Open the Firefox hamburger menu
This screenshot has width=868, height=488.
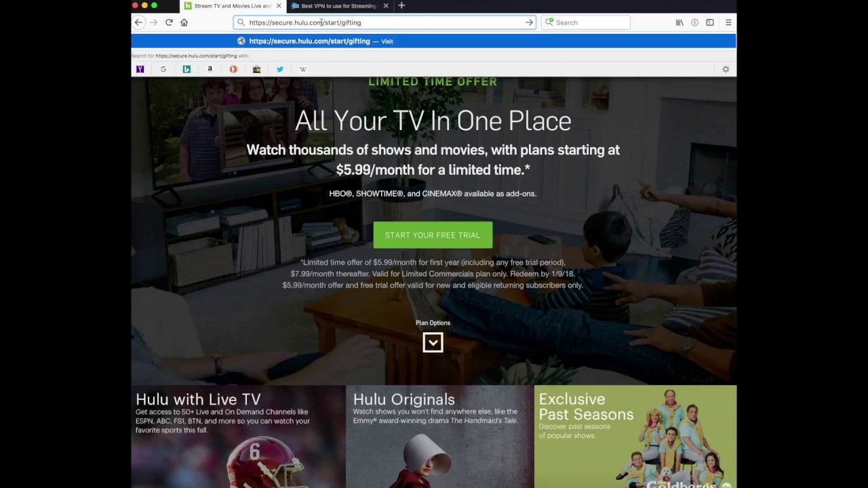(x=728, y=22)
